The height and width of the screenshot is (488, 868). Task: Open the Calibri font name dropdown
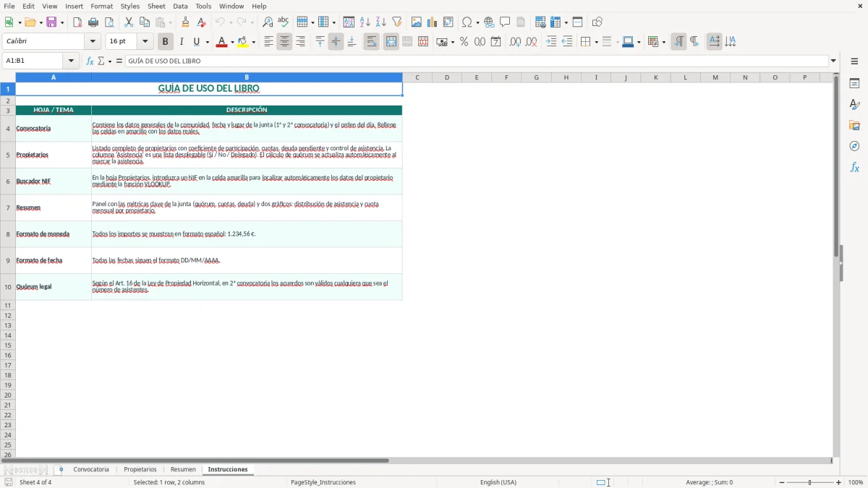pos(93,42)
